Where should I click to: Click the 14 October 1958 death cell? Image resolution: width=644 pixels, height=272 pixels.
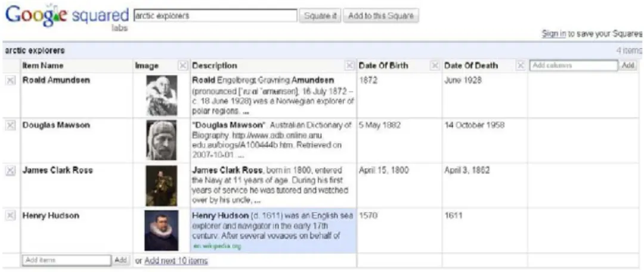tap(475, 125)
